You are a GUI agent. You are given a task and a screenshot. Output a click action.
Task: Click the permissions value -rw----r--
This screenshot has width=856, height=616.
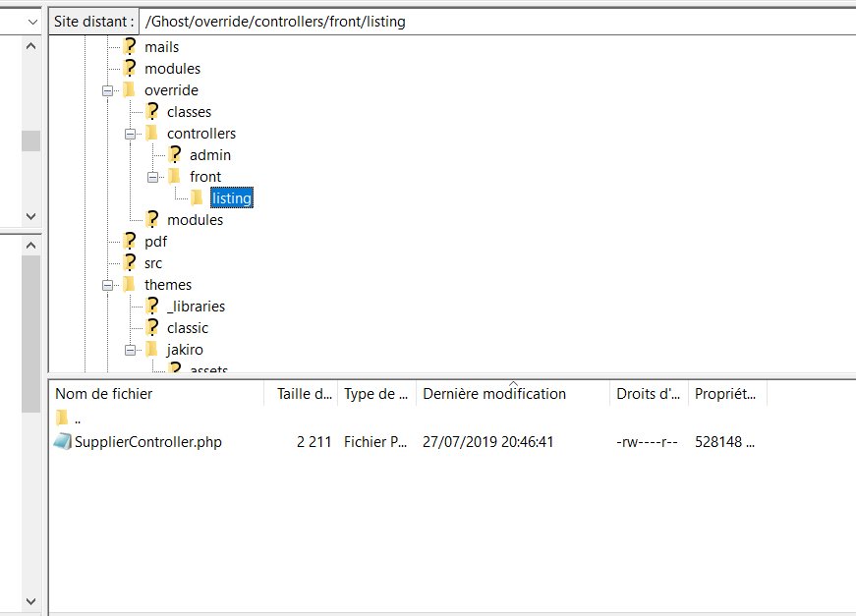(647, 442)
